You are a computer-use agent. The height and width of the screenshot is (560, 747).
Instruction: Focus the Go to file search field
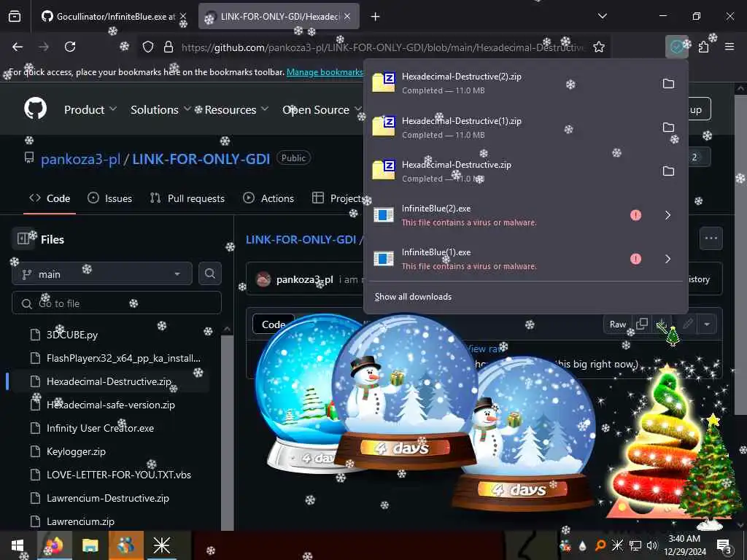click(x=117, y=303)
